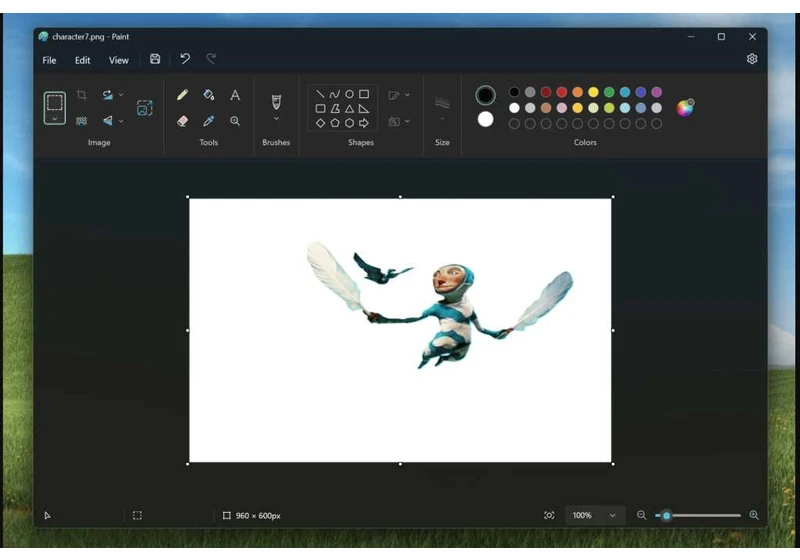Screen dimensions: 800x560
Task: Select the Eraser tool
Action: (x=182, y=121)
